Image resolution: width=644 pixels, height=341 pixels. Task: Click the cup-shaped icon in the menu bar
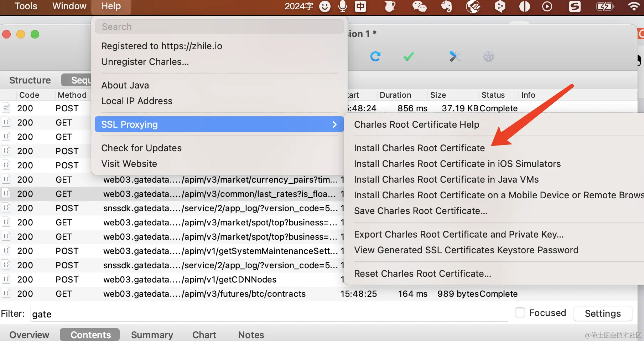pyautogui.click(x=390, y=6)
